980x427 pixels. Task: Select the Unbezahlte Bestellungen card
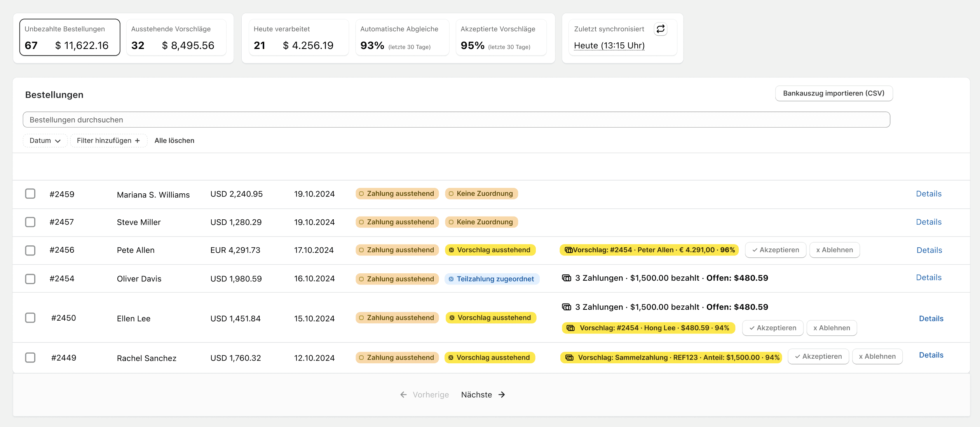pyautogui.click(x=70, y=37)
